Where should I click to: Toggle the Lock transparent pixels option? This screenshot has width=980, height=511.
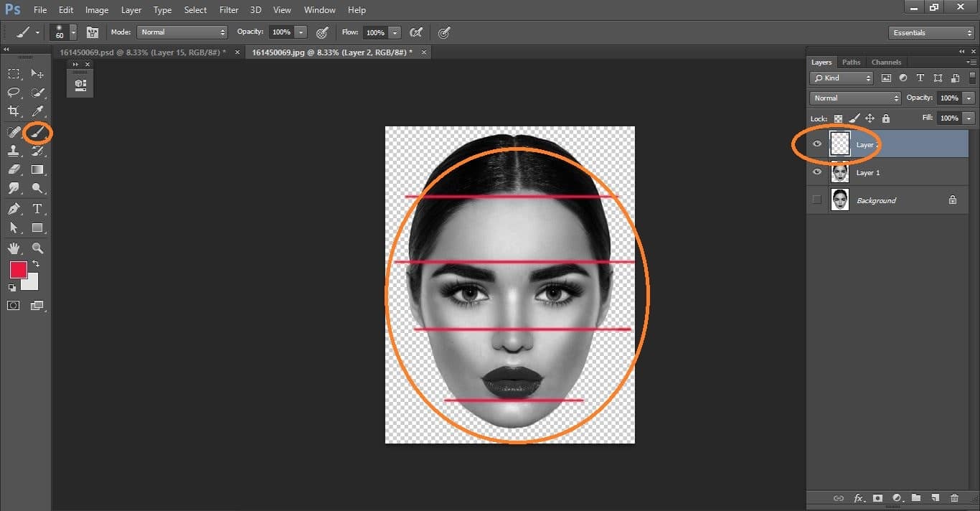click(x=838, y=118)
